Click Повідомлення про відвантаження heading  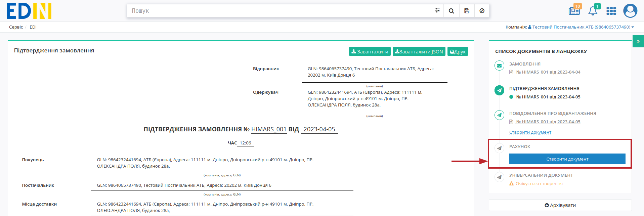[553, 114]
